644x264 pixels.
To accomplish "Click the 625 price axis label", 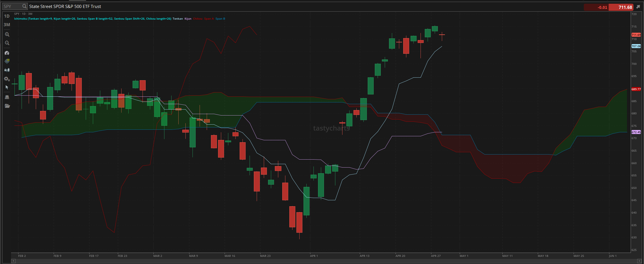I will 634,250.
